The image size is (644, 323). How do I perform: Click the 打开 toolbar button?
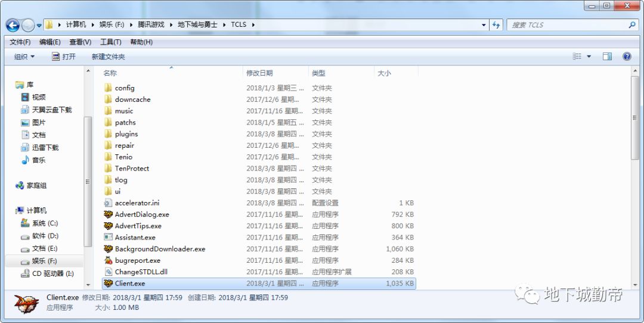[x=64, y=57]
